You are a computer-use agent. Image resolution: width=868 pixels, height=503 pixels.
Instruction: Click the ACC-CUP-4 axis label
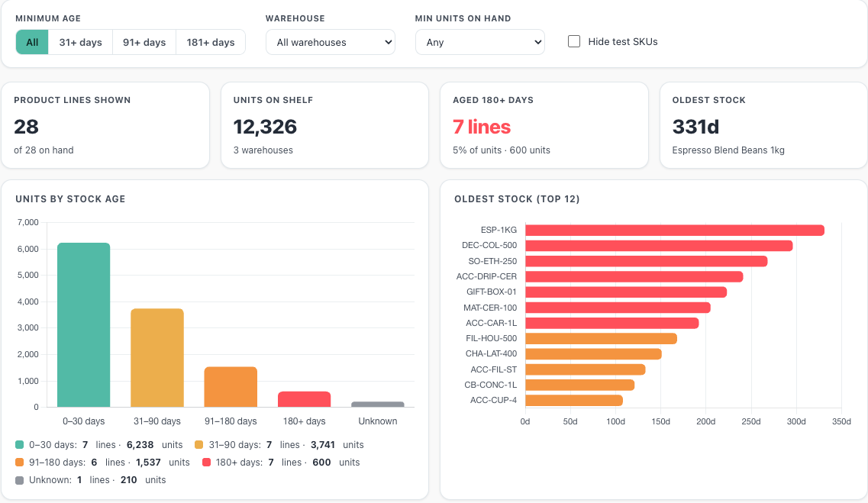point(493,400)
